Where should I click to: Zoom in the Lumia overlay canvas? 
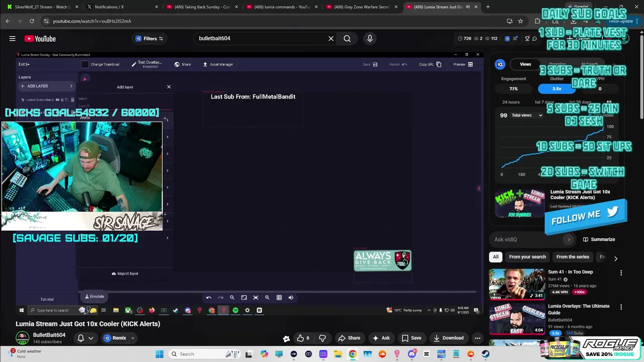coord(267,298)
